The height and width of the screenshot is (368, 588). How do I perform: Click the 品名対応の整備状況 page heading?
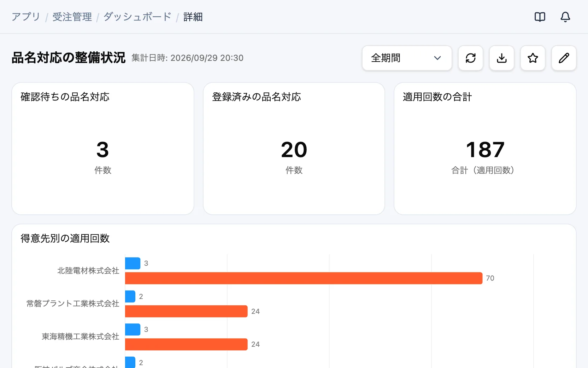pyautogui.click(x=69, y=58)
